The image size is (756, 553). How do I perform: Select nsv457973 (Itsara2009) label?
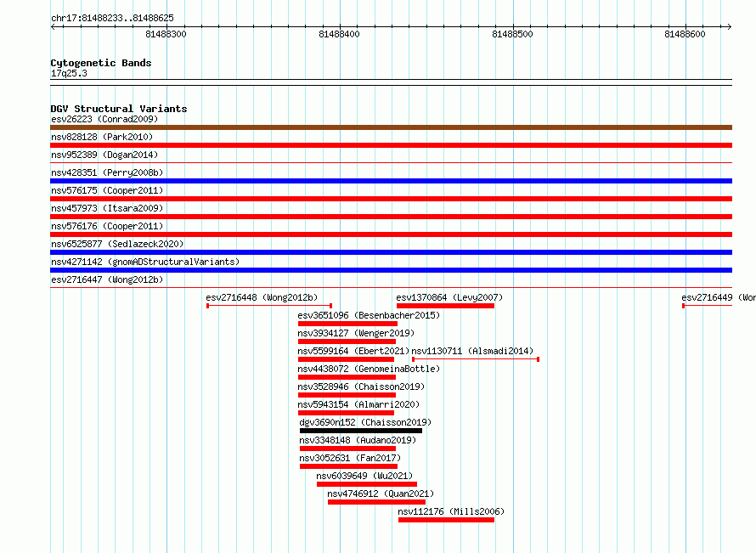click(107, 208)
